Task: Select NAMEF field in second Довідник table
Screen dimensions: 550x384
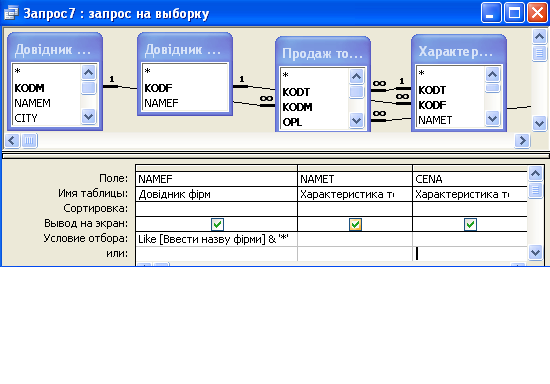Action: pos(162,103)
